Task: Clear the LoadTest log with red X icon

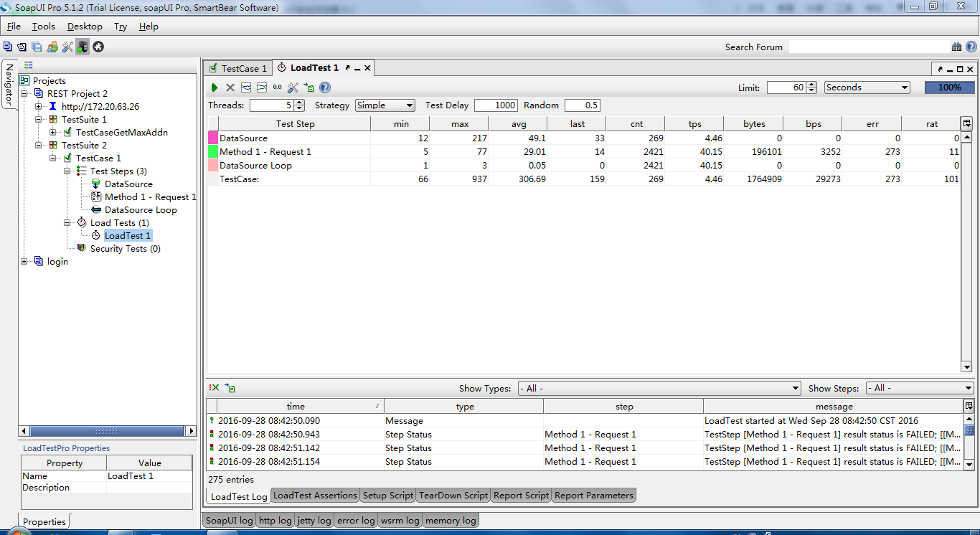Action: (215, 387)
